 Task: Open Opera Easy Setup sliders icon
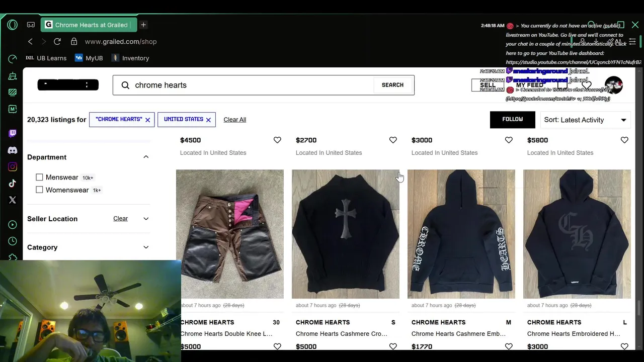click(632, 41)
